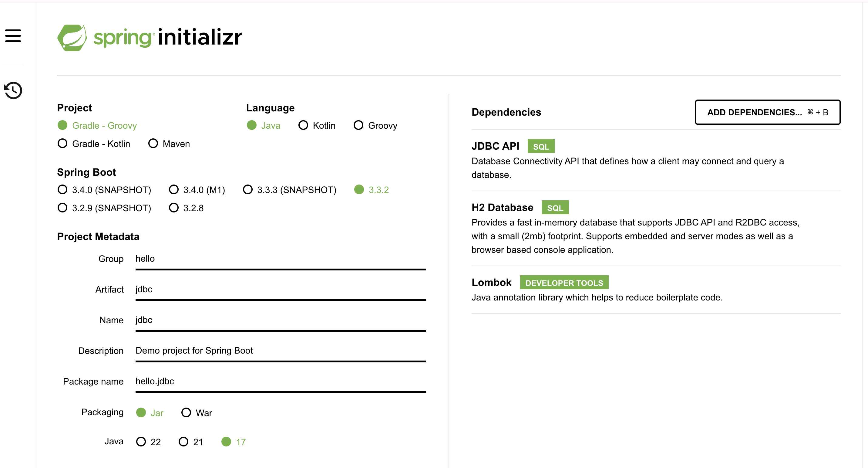Edit the Package name field
Image resolution: width=868 pixels, height=468 pixels.
click(x=280, y=381)
